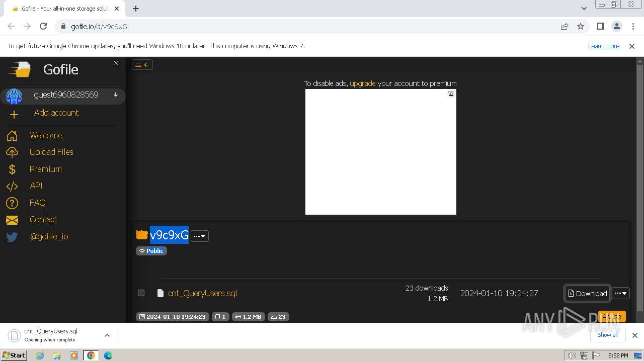Viewport: 644px width, 362px height.
Task: Open Upload Files section
Action: tap(51, 152)
